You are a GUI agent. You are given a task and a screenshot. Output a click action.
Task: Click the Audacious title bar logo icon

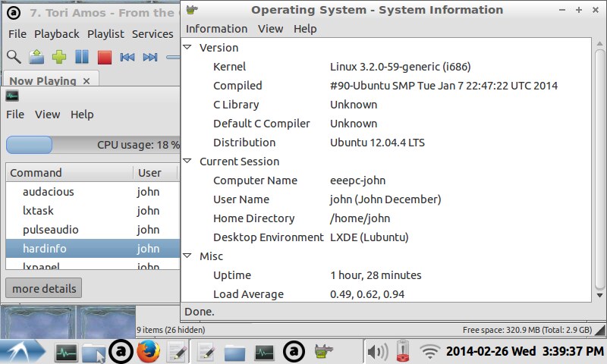pyautogui.click(x=14, y=13)
